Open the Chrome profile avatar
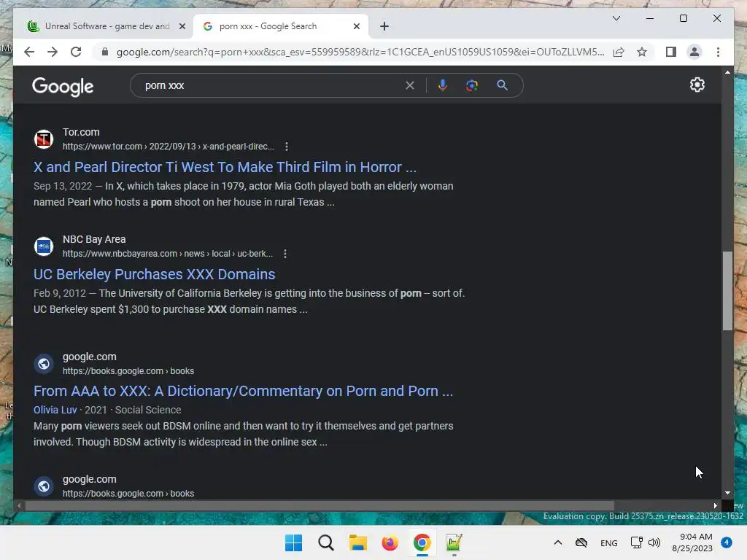 694,52
